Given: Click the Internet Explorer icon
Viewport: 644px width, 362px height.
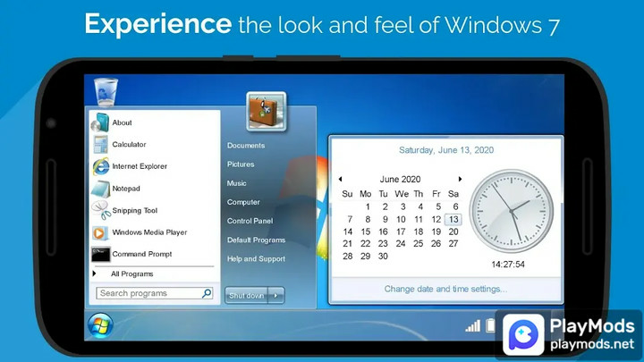Looking at the screenshot, I should tap(100, 166).
